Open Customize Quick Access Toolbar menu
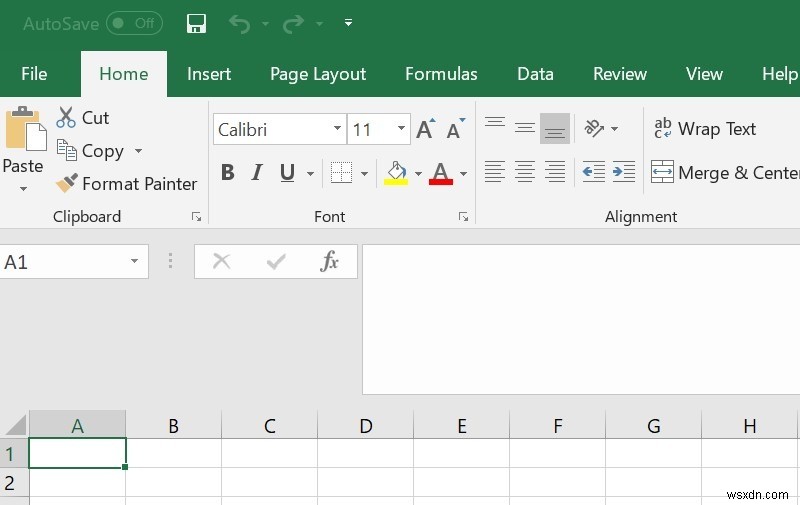Screen dimensions: 800x505 (x=348, y=22)
